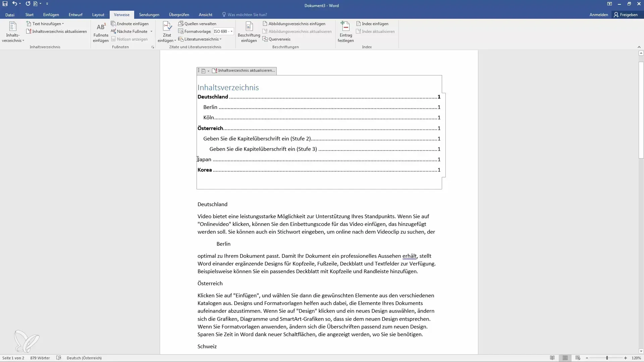Click the Österreich TOC entry
Screen dimensions: 644x362
(x=319, y=128)
